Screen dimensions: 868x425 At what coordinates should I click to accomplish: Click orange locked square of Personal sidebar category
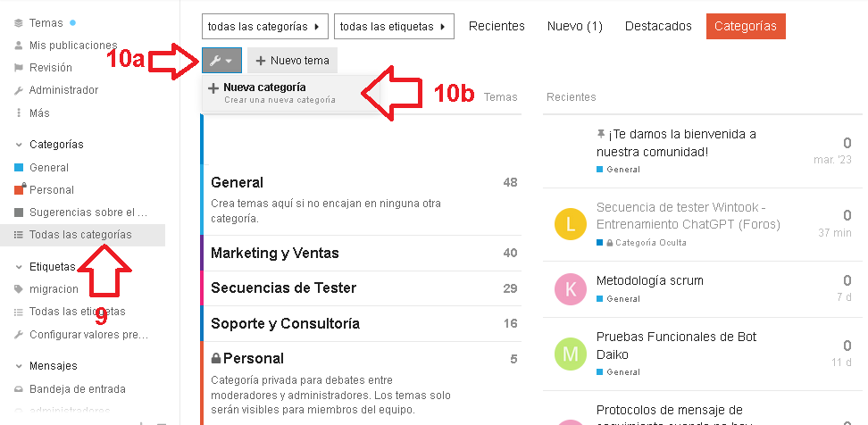coord(20,188)
